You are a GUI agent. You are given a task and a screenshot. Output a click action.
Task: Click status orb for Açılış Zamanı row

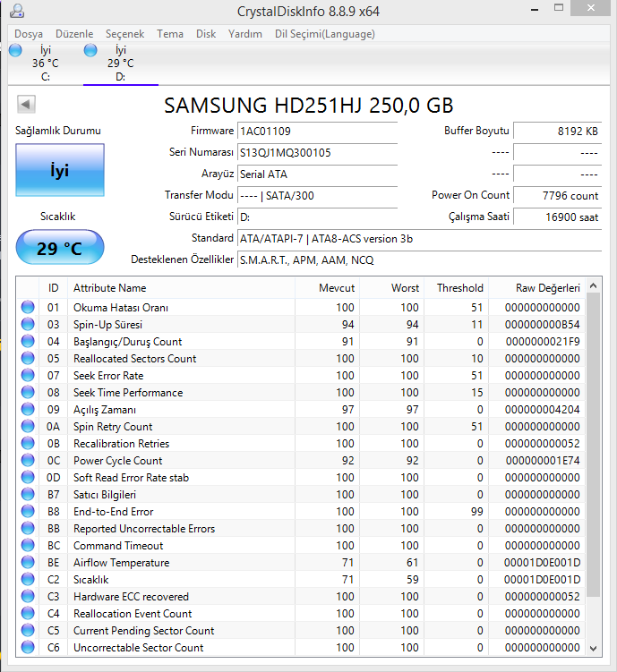[28, 409]
